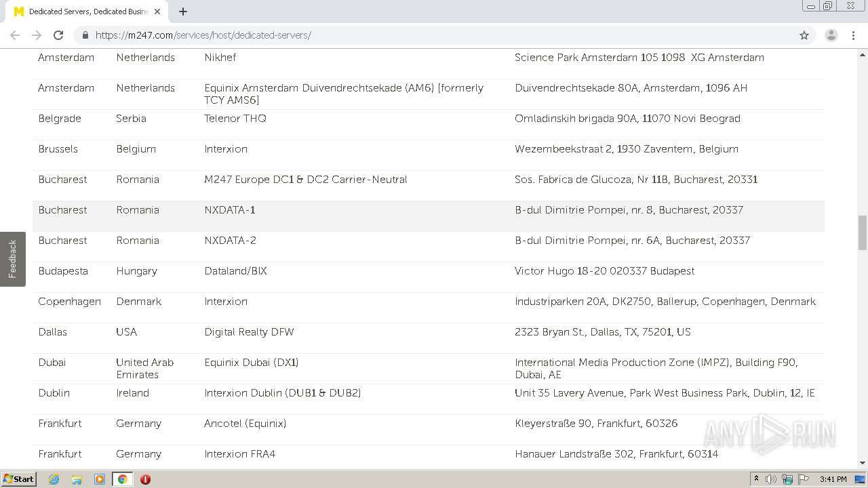This screenshot has height=488, width=868.
Task: Click the Omladinskih brigada 90A address
Action: (x=627, y=119)
